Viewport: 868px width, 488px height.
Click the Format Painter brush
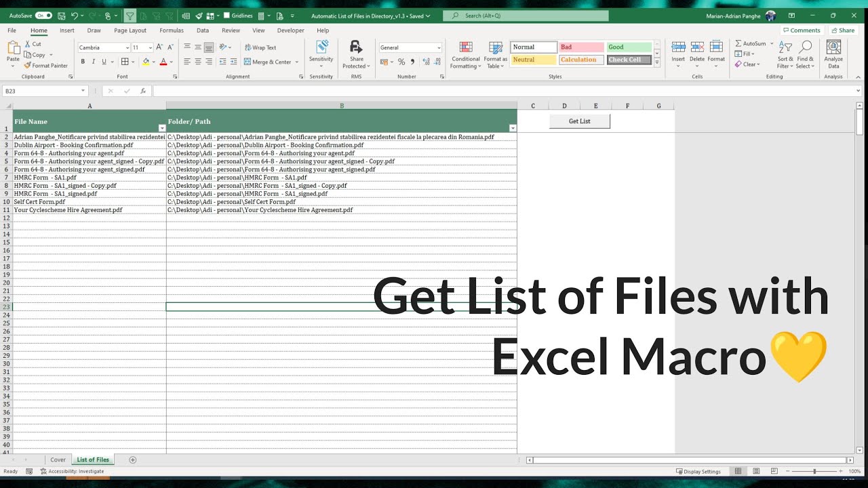coord(27,66)
